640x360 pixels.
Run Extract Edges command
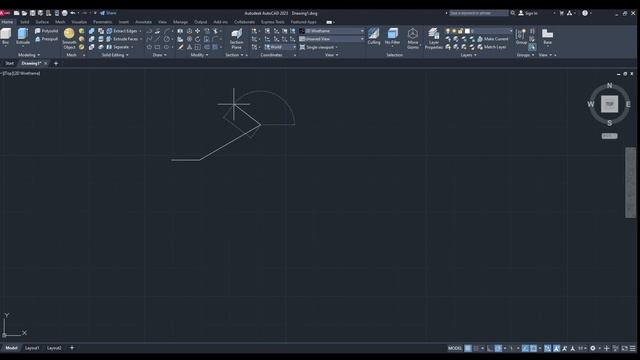click(x=122, y=31)
